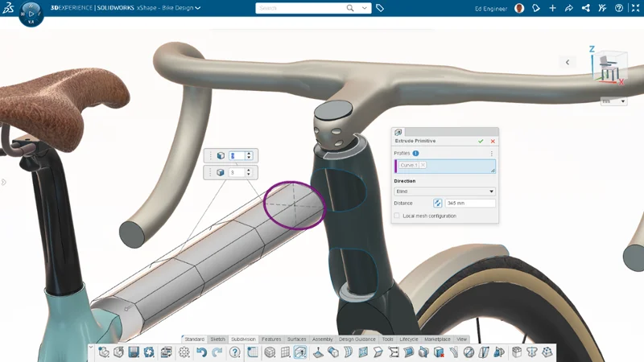Open the help question mark in header

618,8
